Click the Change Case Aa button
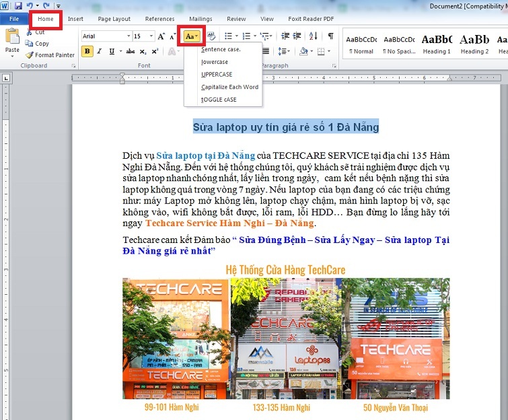 [x=192, y=36]
